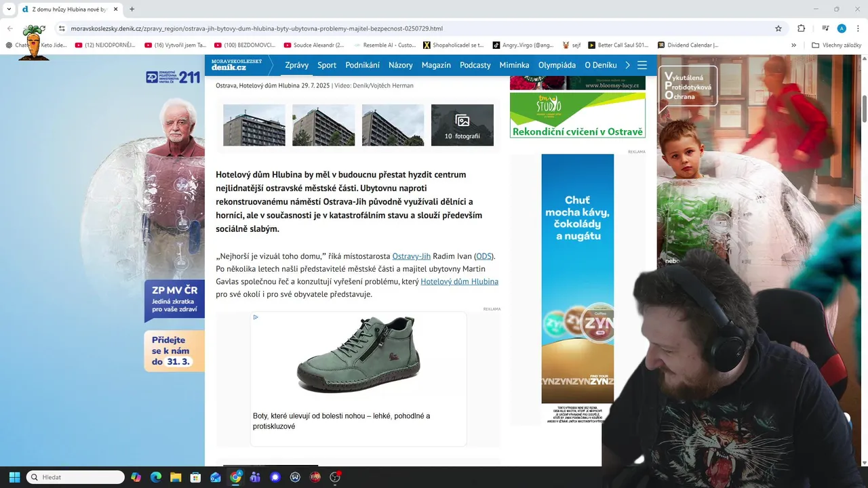Open the tab search dropdown arrow
The width and height of the screenshot is (868, 488).
pyautogui.click(x=9, y=9)
